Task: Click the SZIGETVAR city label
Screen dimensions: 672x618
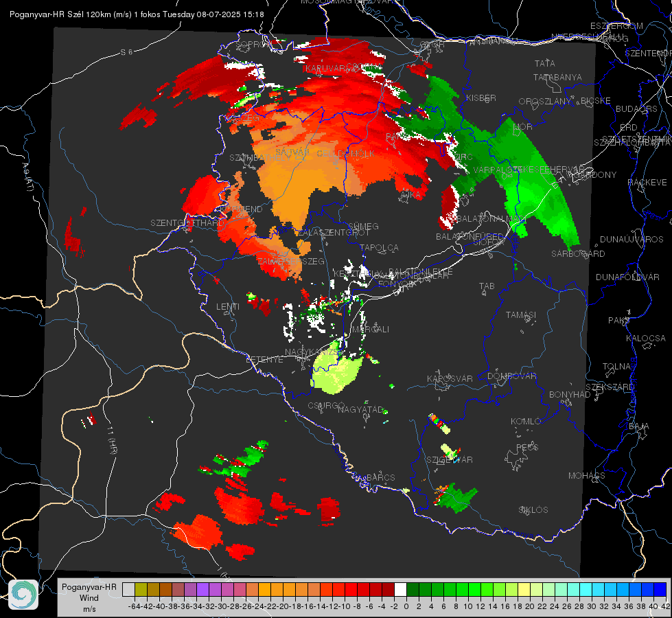Action: [450, 459]
